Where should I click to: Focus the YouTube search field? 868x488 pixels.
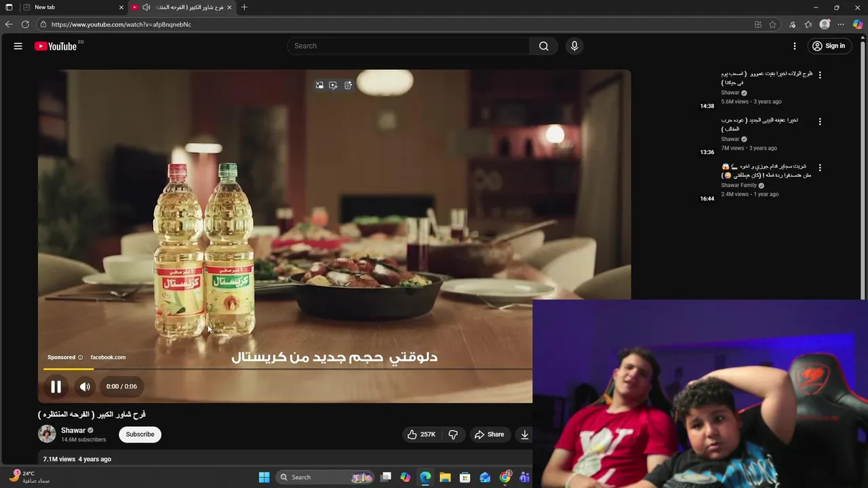[x=408, y=46]
